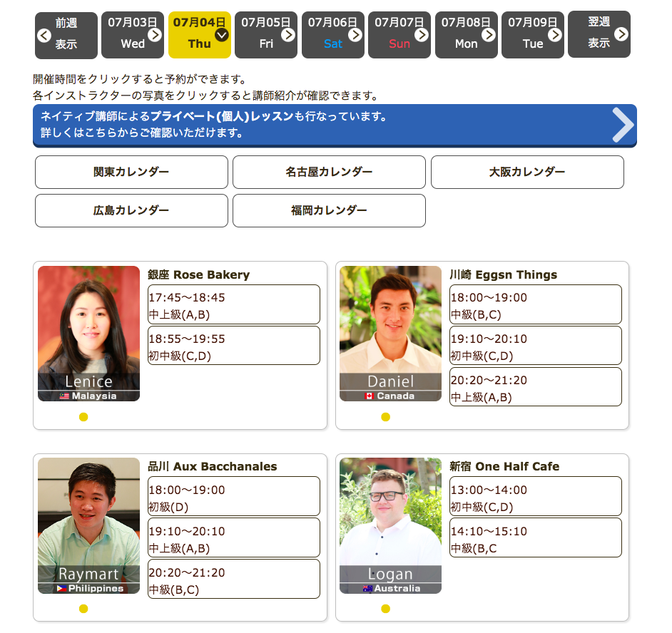
Task: Open the 関東カレンダー calendar
Action: coord(131,172)
